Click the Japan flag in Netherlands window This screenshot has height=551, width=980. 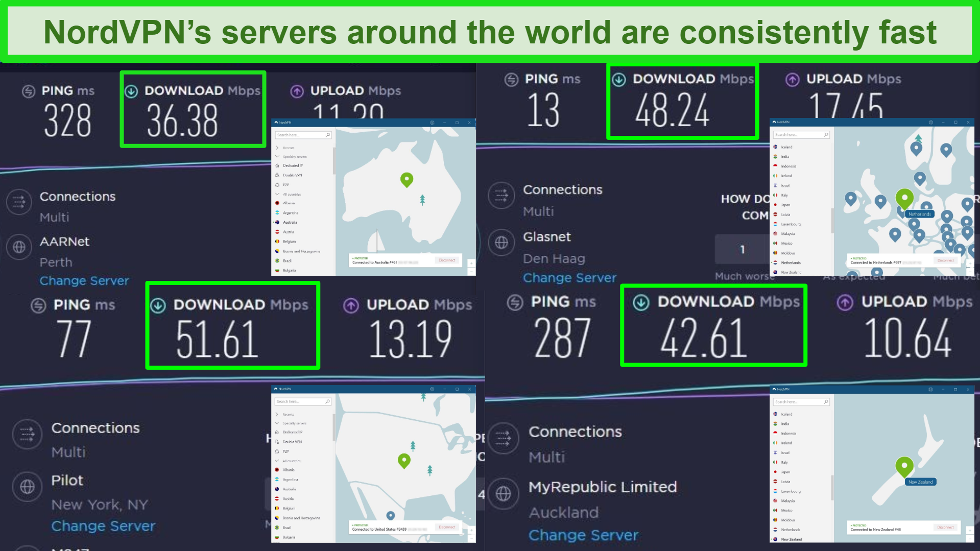775,205
